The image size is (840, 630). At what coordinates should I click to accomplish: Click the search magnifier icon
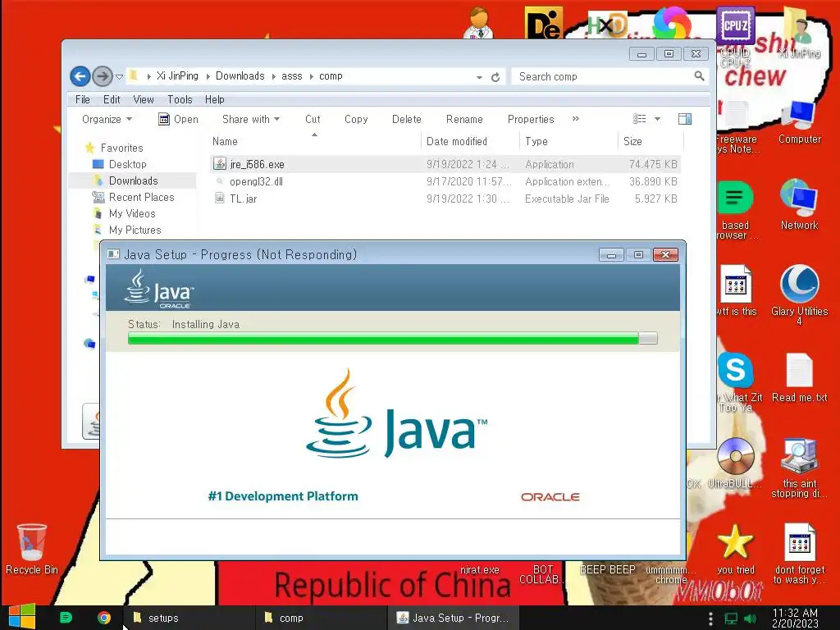(x=699, y=76)
